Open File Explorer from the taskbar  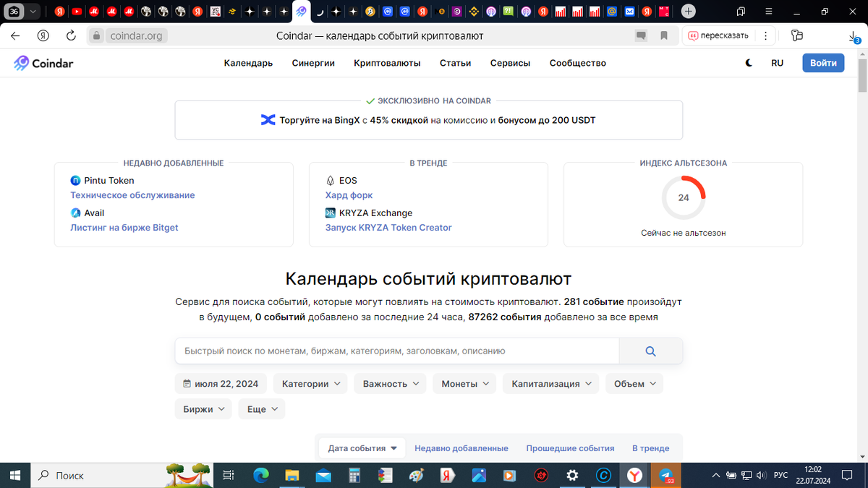[x=292, y=475]
